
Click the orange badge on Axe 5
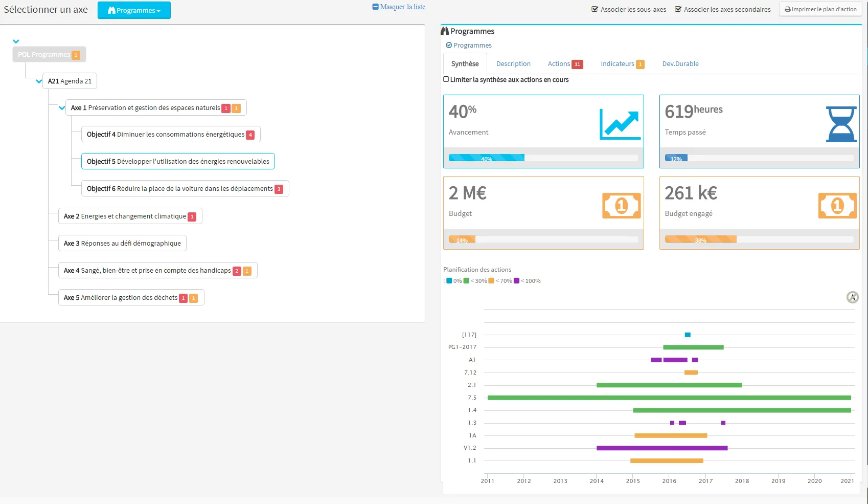(194, 298)
